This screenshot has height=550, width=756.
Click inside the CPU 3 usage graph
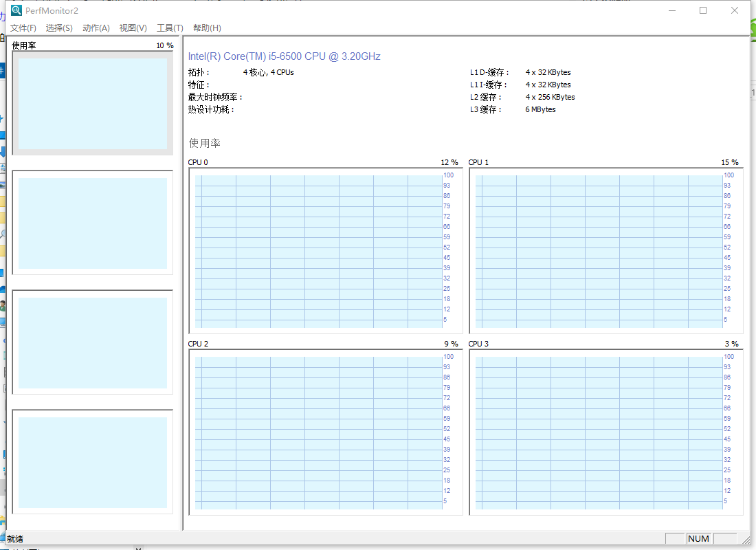coord(599,432)
